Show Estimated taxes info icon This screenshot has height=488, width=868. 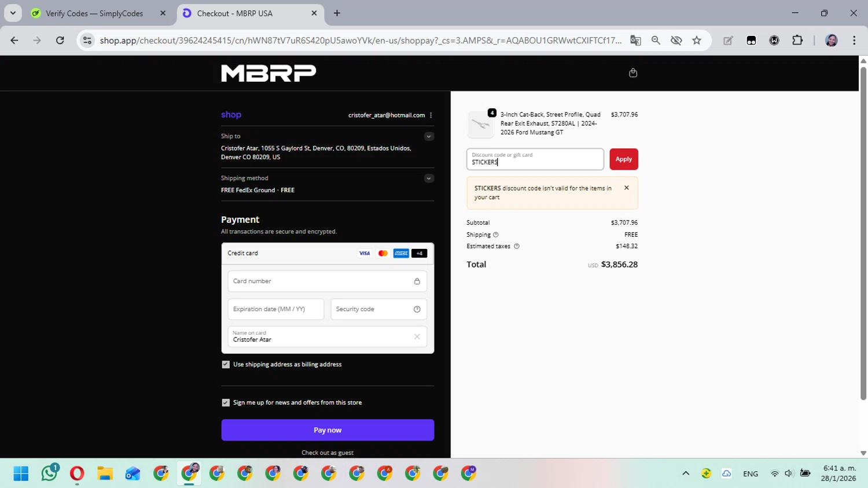pyautogui.click(x=517, y=246)
